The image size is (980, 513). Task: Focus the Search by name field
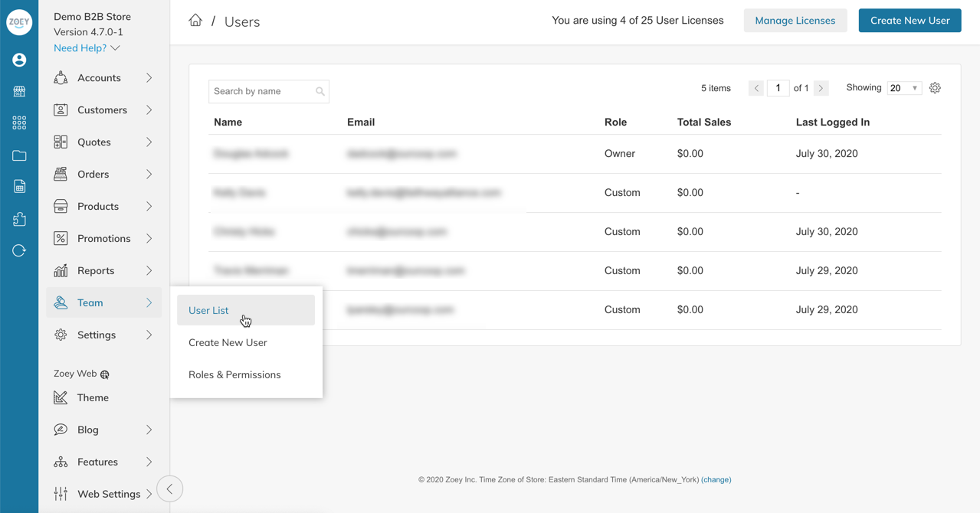tap(269, 91)
